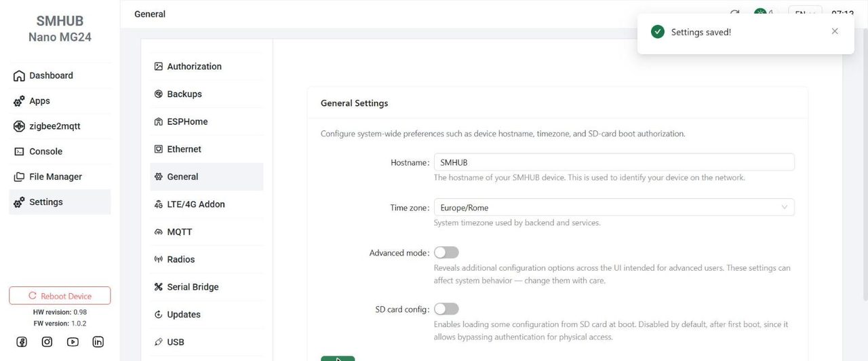Screen dimensions: 868x361
Task: Enable the Advanced mode toggle
Action: (446, 252)
